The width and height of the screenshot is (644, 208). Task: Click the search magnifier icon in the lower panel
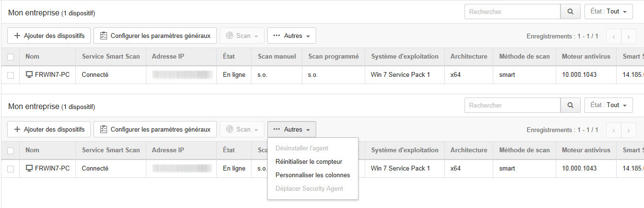570,105
